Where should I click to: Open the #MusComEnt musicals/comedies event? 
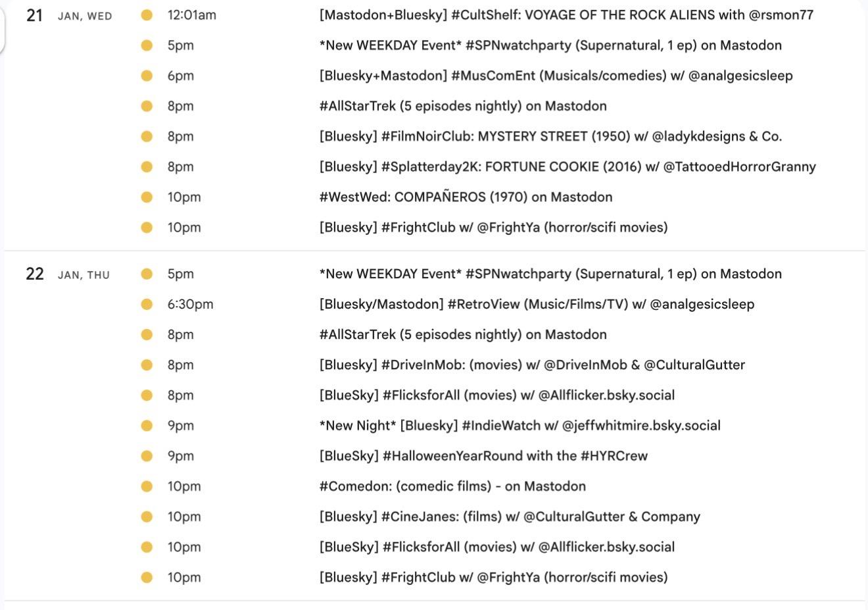(x=556, y=76)
